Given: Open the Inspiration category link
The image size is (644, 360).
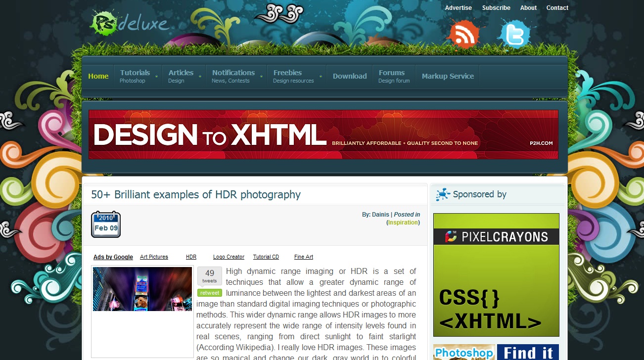Looking at the screenshot, I should click(x=403, y=223).
